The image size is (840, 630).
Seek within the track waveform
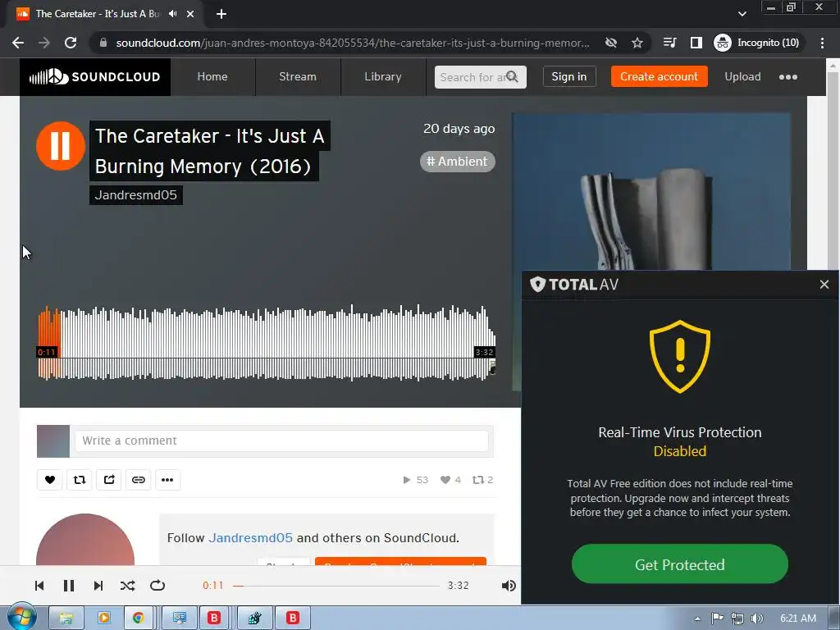point(267,343)
